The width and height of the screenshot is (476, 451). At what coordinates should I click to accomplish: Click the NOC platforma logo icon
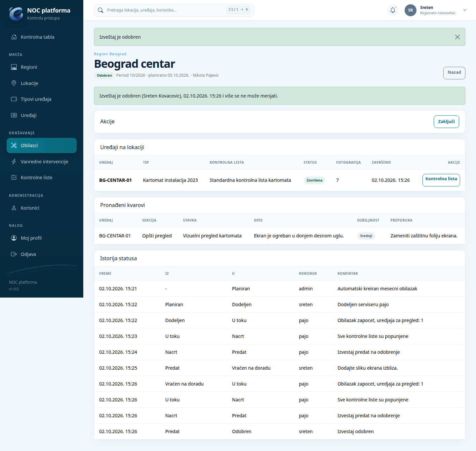(x=16, y=14)
